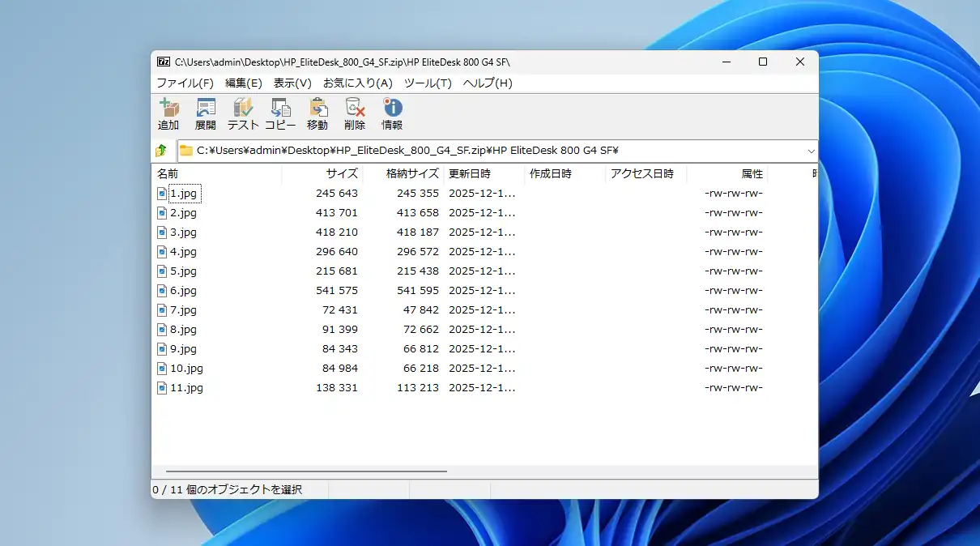
Task: Click the テスト (Test) toolbar icon
Action: (x=243, y=113)
